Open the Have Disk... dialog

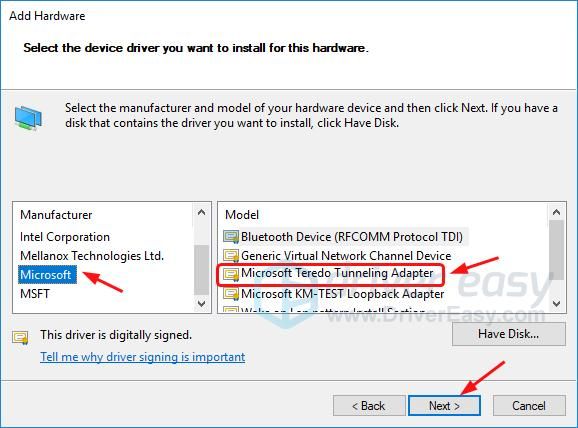point(509,334)
